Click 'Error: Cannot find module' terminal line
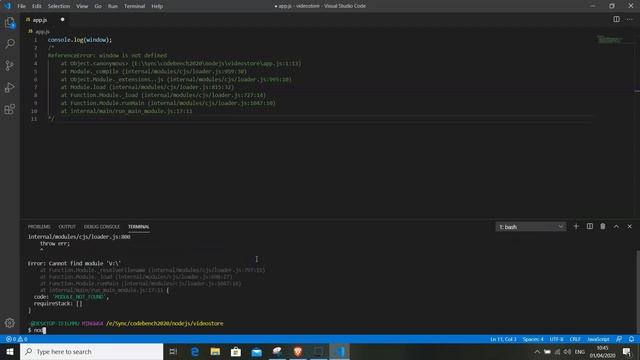Screen dimensions: 640x360 pyautogui.click(x=74, y=263)
